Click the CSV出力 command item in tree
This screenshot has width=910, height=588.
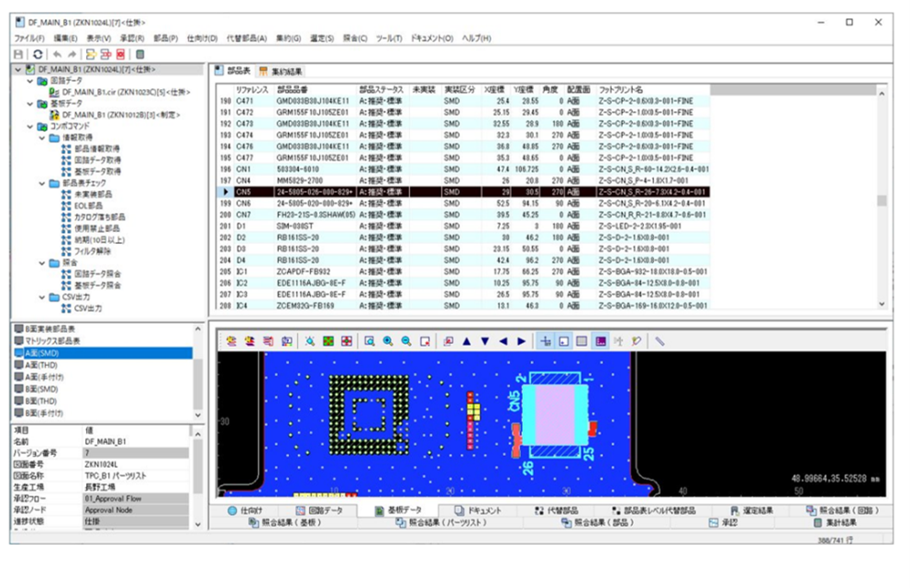87,308
